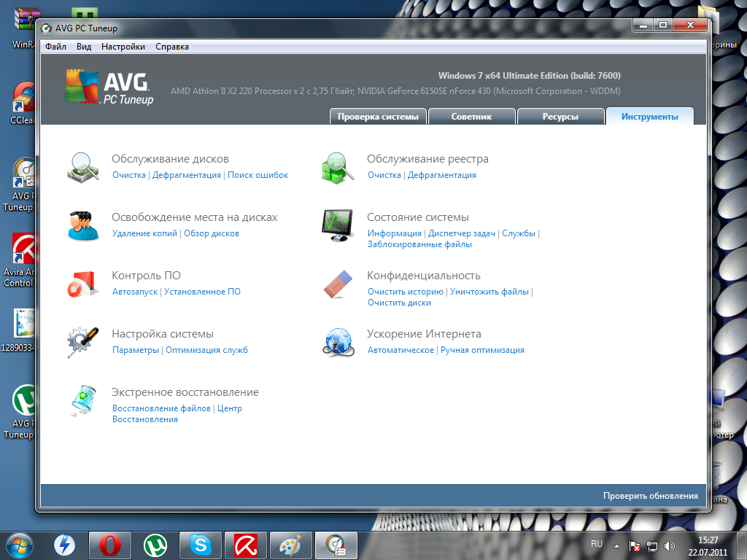
Task: Click the Обслуживание дисков heading
Action: click(170, 159)
